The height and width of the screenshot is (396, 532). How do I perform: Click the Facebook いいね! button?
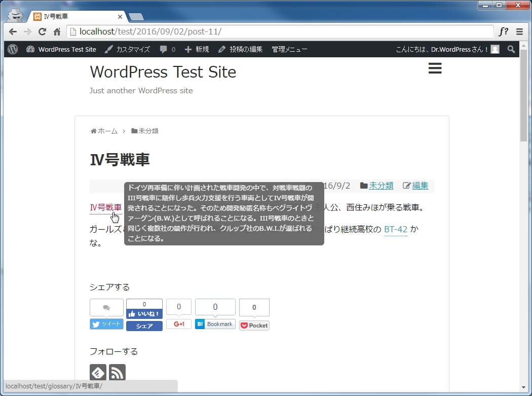coord(144,314)
